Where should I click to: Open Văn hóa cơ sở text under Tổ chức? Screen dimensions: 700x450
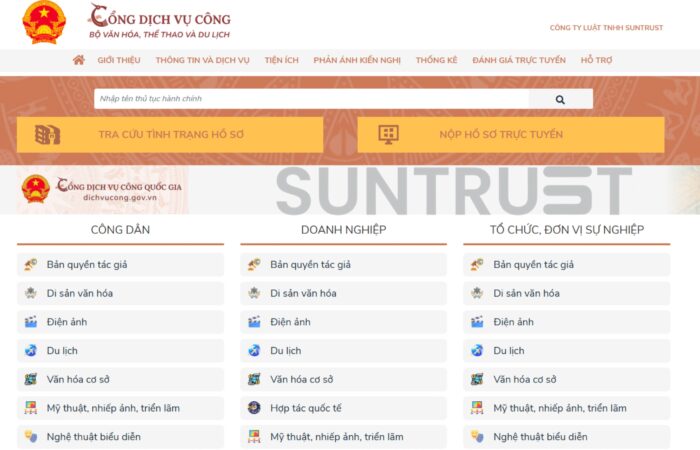click(x=525, y=379)
